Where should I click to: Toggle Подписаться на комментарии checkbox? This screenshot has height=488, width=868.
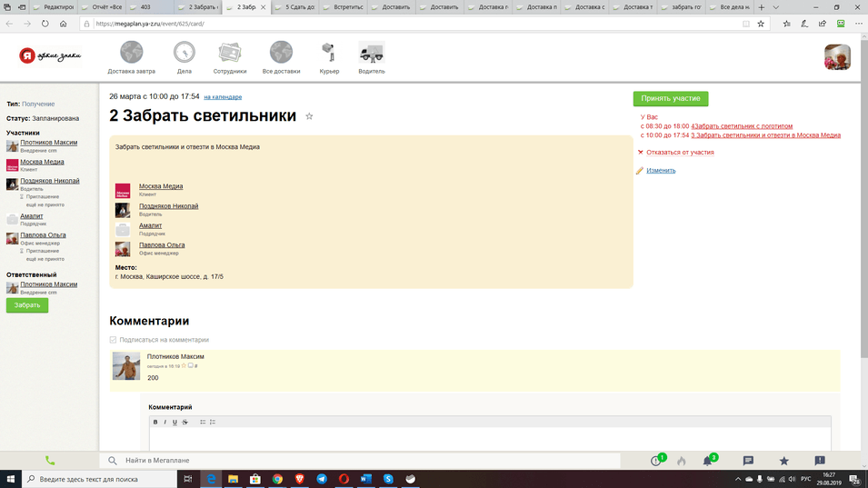tap(114, 340)
